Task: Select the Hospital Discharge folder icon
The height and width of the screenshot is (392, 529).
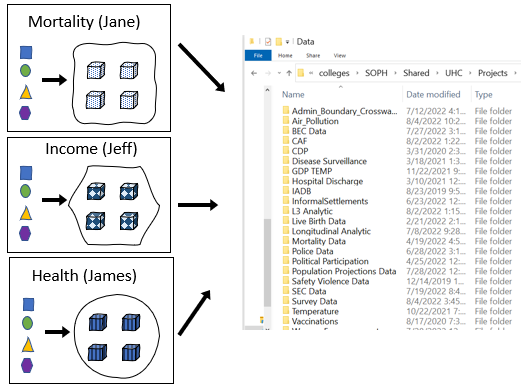Action: 286,180
